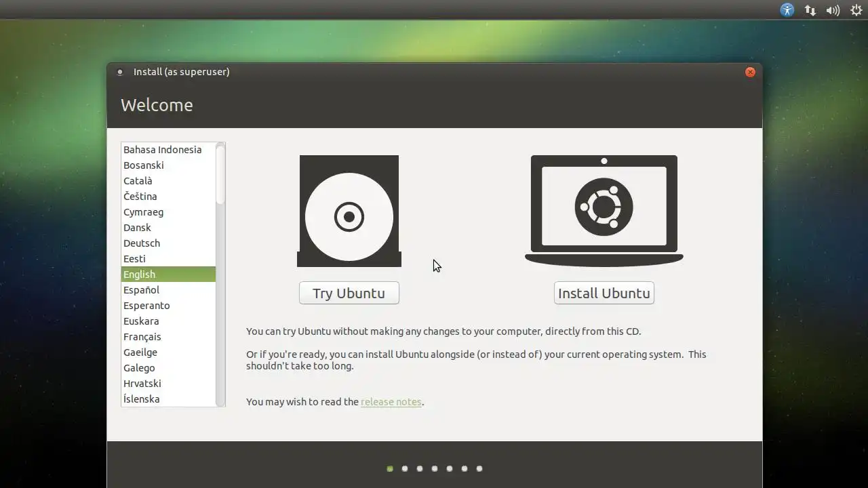The width and height of the screenshot is (868, 488).
Task: Select Hrvatski language
Action: (x=168, y=384)
